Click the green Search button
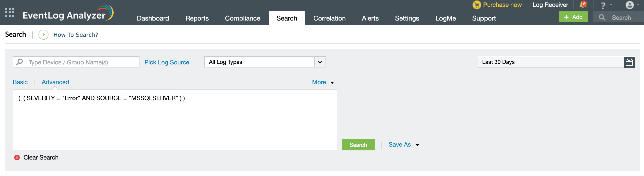 [358, 145]
